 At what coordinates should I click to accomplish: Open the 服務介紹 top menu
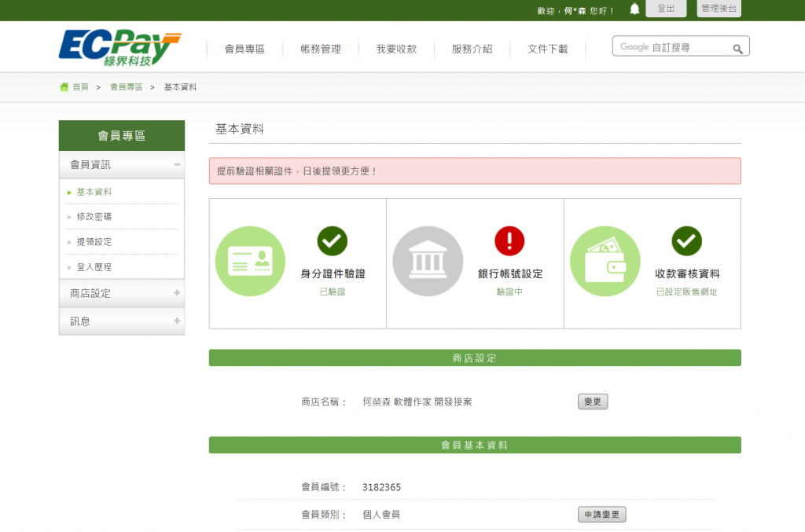tap(472, 49)
